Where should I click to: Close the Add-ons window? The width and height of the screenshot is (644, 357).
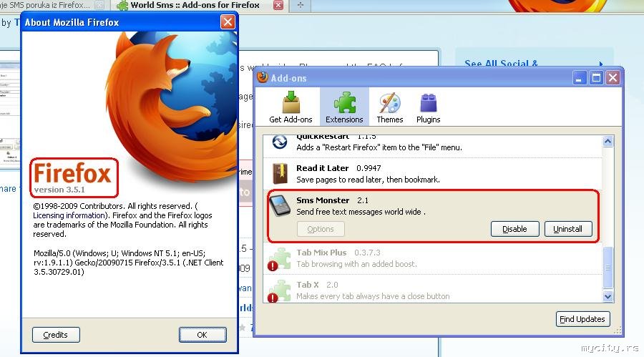tap(613, 78)
